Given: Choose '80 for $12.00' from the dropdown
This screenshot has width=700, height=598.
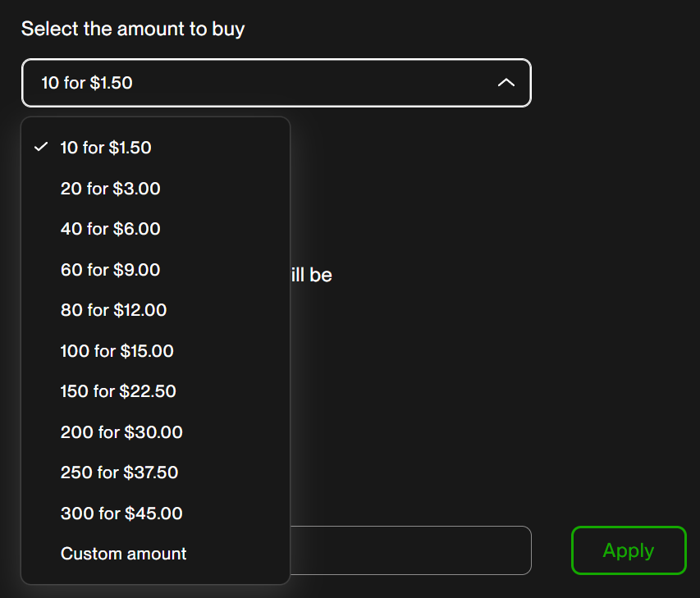Looking at the screenshot, I should (113, 310).
